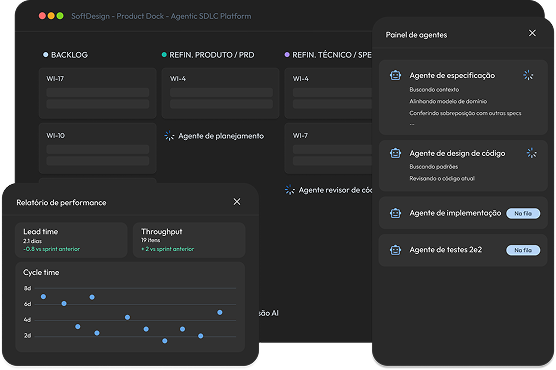Close the Painel de agentes panel

[532, 33]
